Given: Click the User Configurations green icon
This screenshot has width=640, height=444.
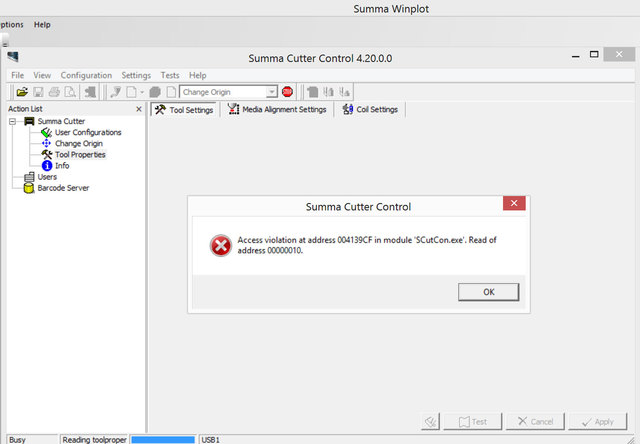Looking at the screenshot, I should [46, 132].
